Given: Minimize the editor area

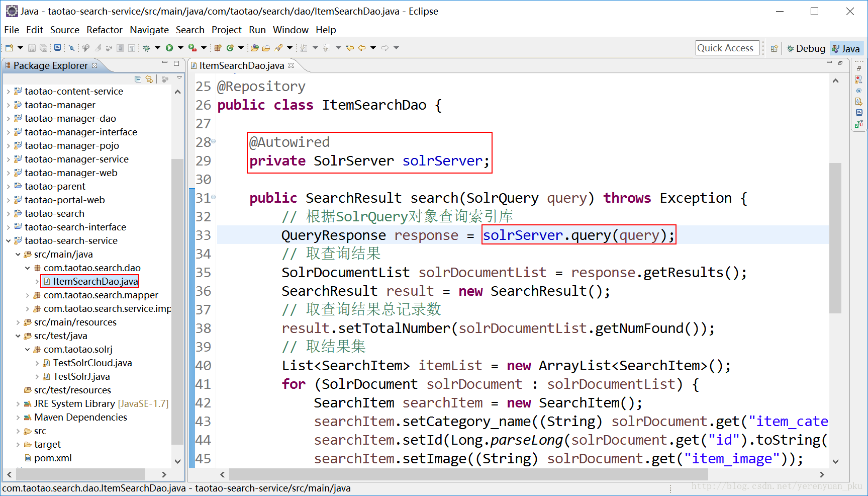Looking at the screenshot, I should click(x=829, y=62).
